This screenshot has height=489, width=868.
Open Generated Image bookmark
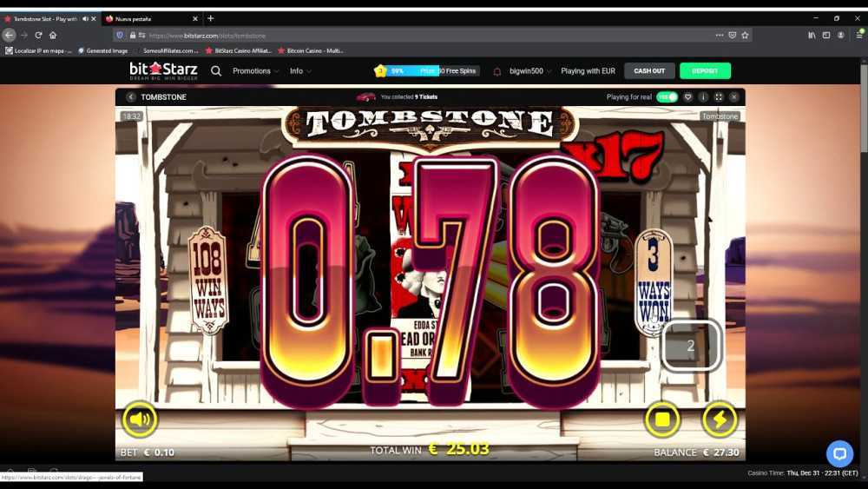[x=103, y=50]
